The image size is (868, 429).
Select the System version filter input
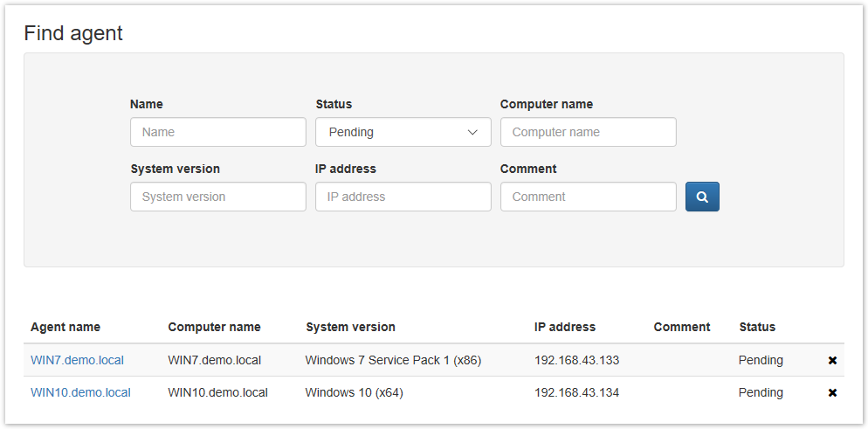point(217,197)
